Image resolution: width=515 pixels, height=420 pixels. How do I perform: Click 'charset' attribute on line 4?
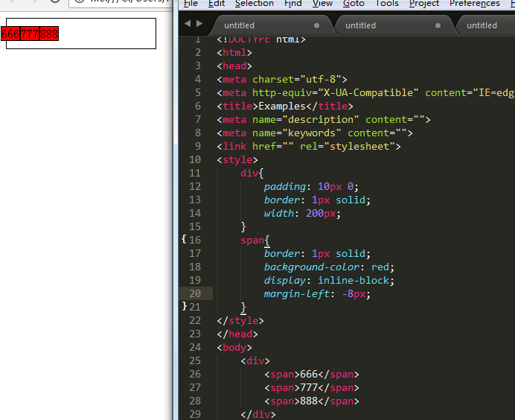(x=273, y=80)
